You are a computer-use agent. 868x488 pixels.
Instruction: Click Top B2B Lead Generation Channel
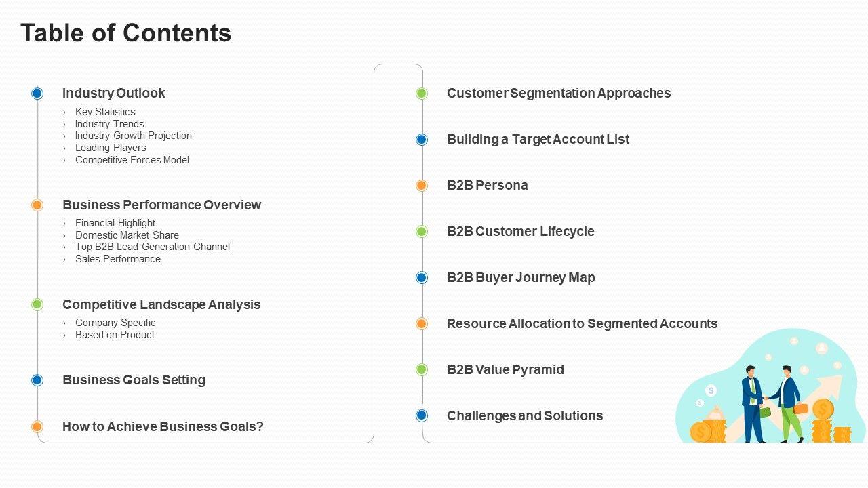(152, 247)
